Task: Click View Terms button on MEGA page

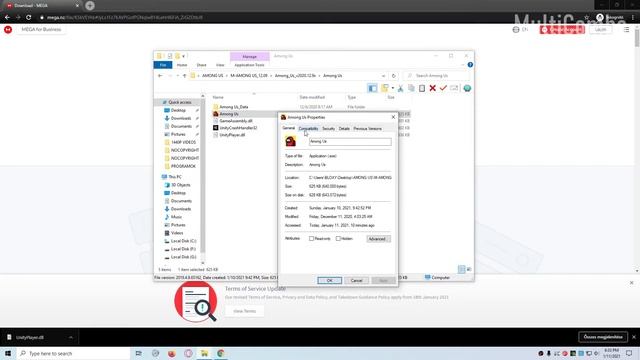Action: pyautogui.click(x=244, y=311)
